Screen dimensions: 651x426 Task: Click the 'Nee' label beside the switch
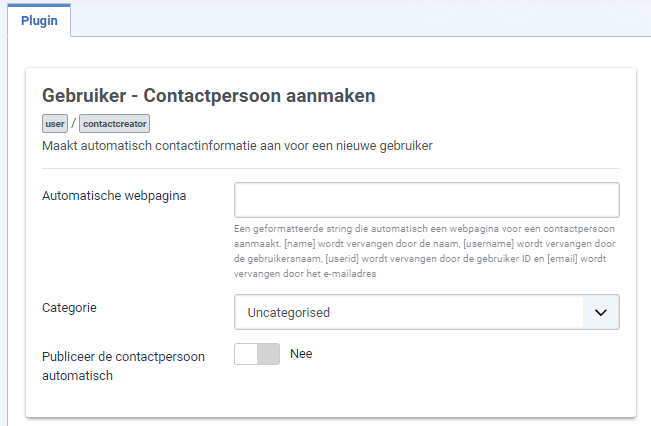tap(301, 354)
